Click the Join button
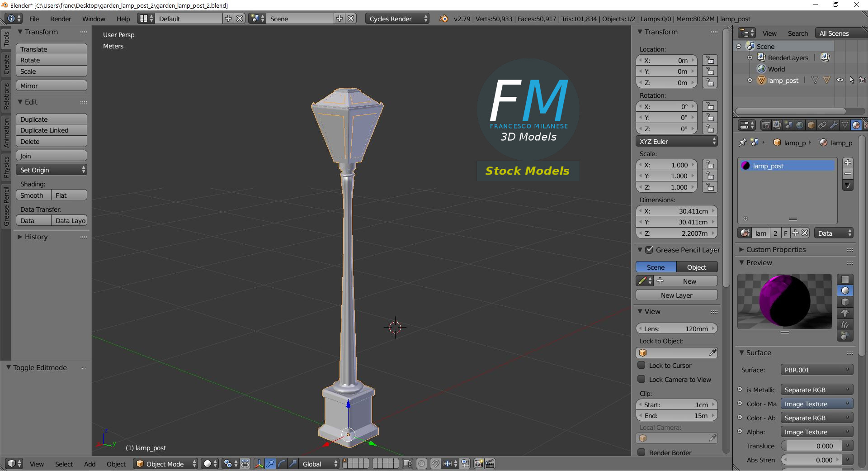 (52, 156)
